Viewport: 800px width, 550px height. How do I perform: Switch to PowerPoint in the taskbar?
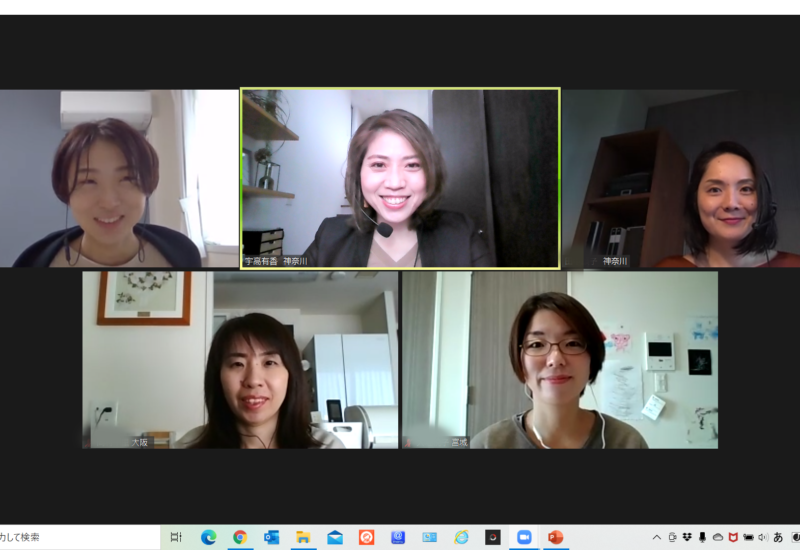[x=555, y=537]
